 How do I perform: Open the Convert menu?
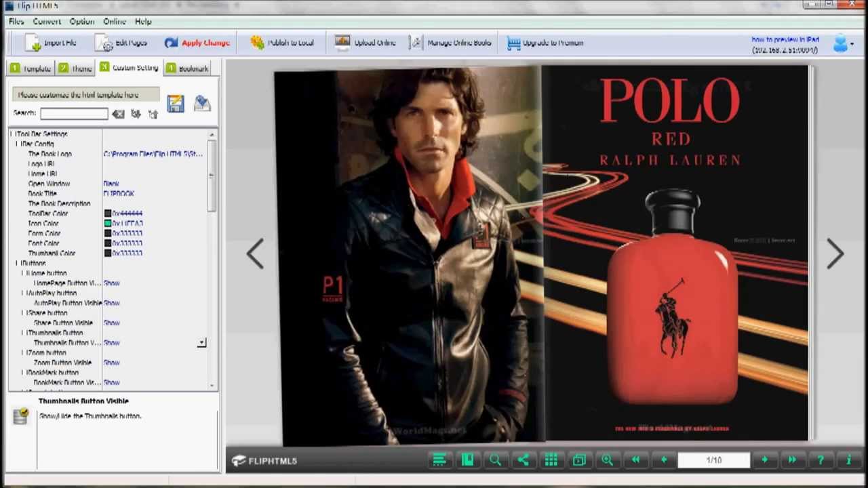(x=47, y=22)
